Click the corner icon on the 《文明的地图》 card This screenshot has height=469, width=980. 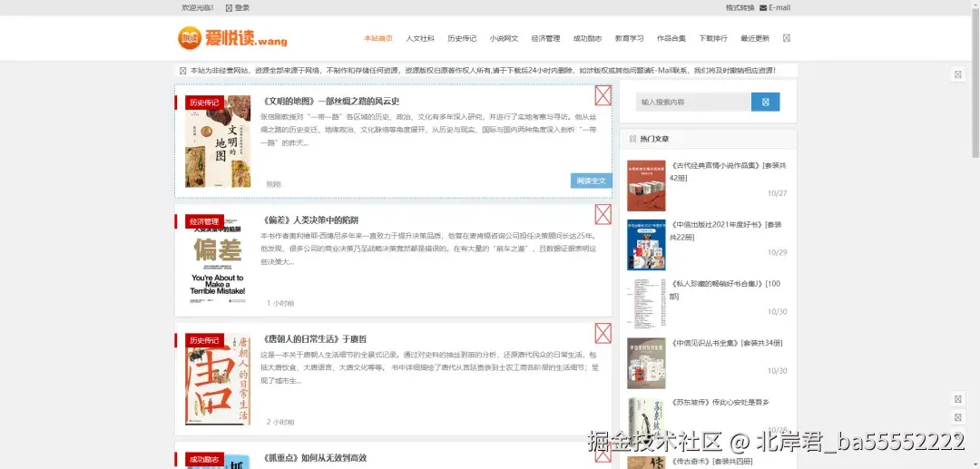(x=603, y=95)
